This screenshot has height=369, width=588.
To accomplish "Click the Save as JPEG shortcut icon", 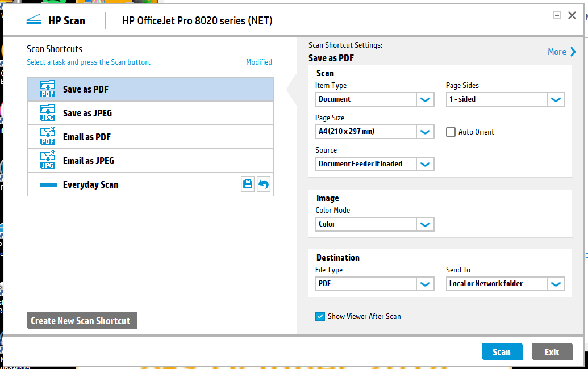I will 48,114.
